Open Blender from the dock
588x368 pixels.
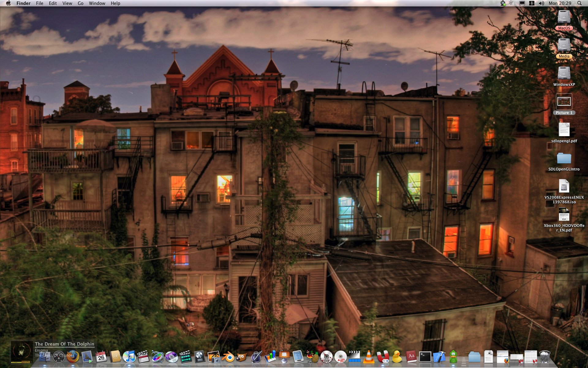228,357
